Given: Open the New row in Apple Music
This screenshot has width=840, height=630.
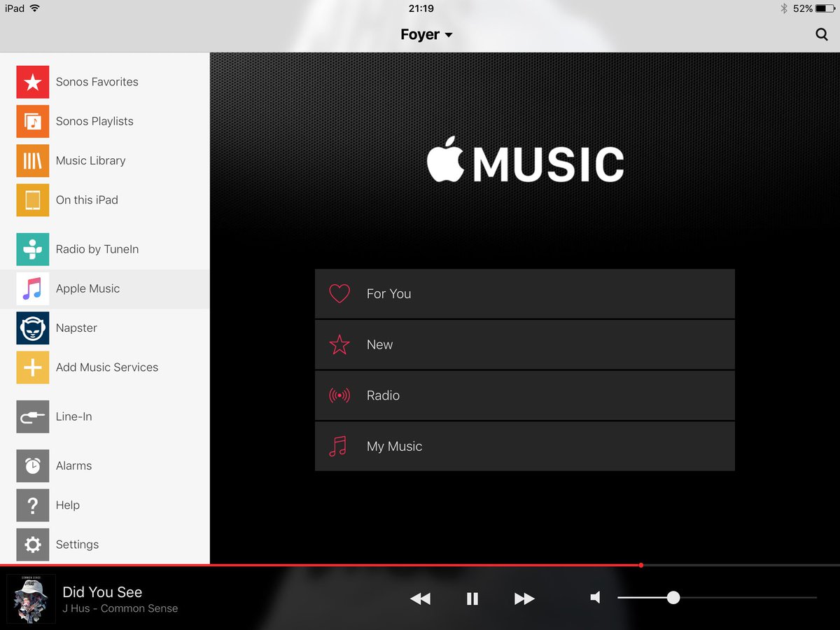Looking at the screenshot, I should (x=525, y=344).
